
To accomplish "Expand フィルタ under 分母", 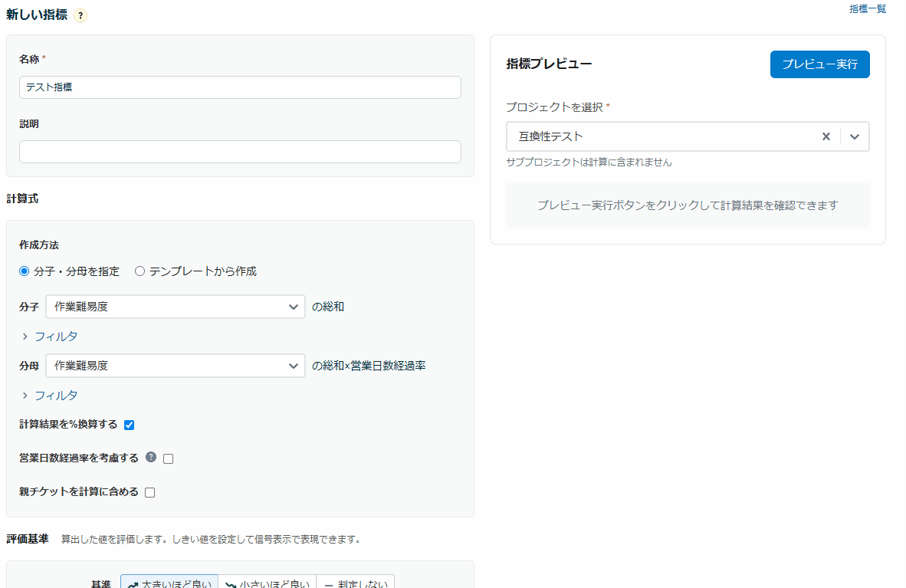I will 50,396.
